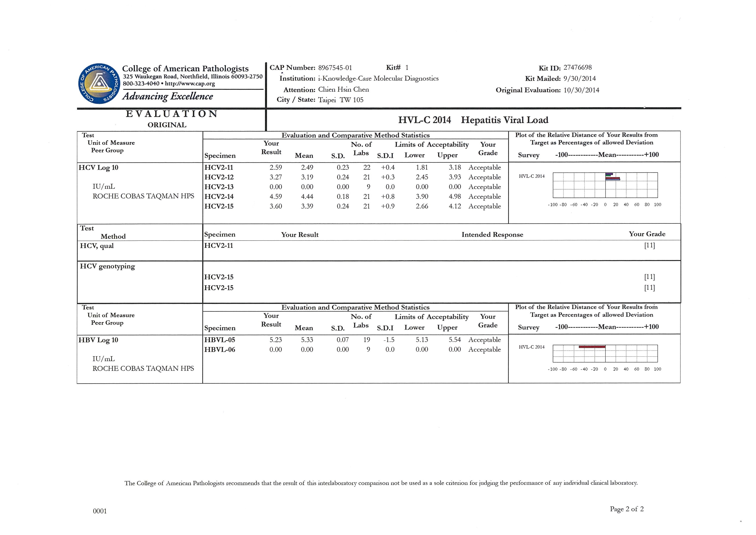Click the [11] grade for HCV, qual

[x=649, y=246]
